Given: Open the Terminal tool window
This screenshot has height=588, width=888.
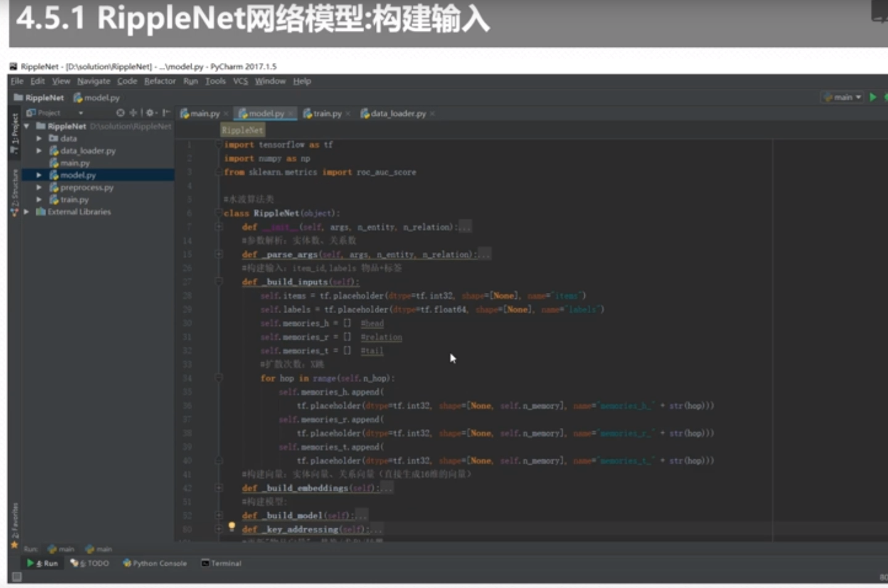Looking at the screenshot, I should (x=221, y=563).
